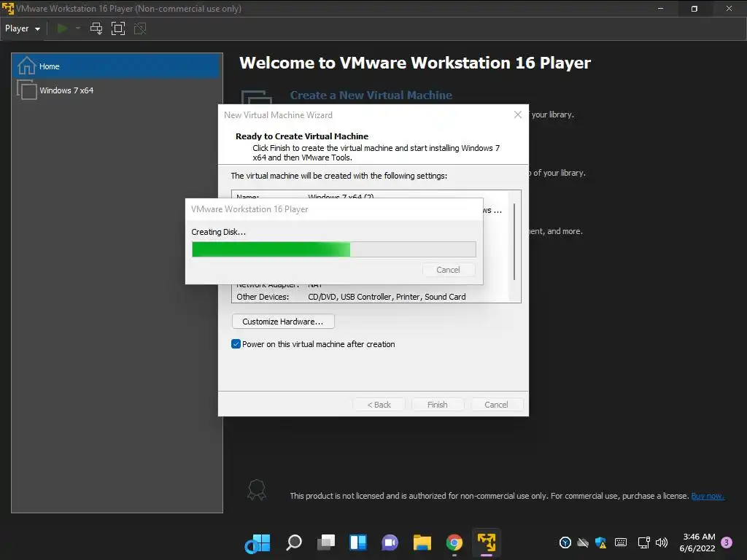This screenshot has width=747, height=560.
Task: Click the round Y tray icon
Action: coord(565,542)
